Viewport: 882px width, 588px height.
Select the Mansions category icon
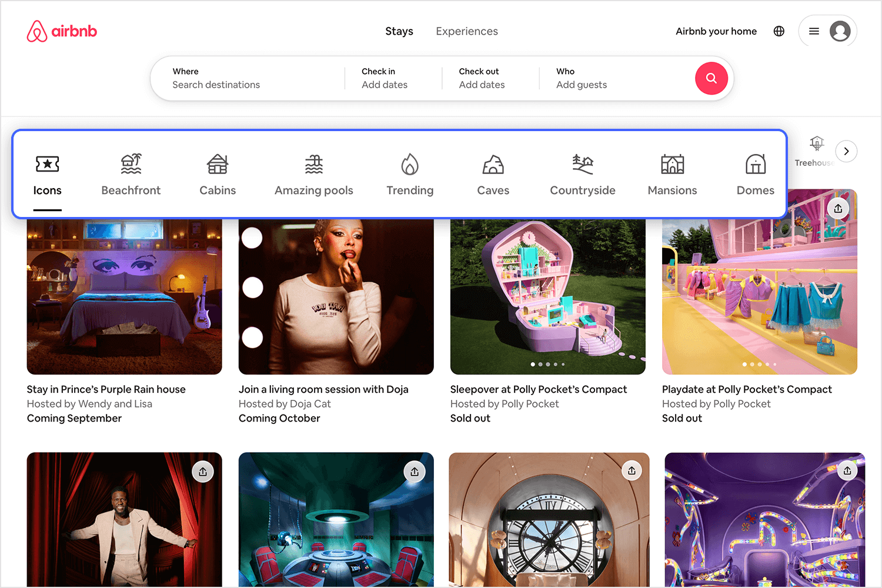(672, 164)
